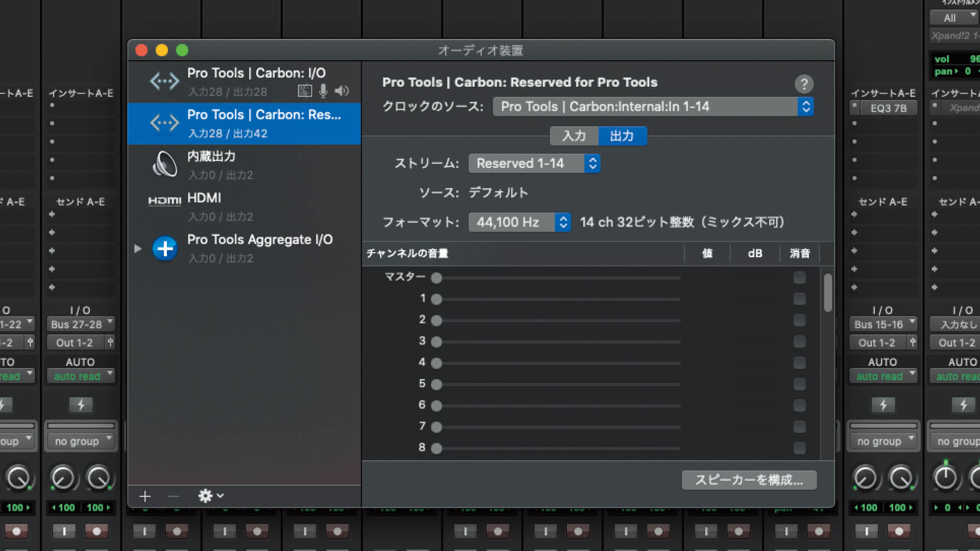Click the channel list vertical scrollbar

click(827, 293)
